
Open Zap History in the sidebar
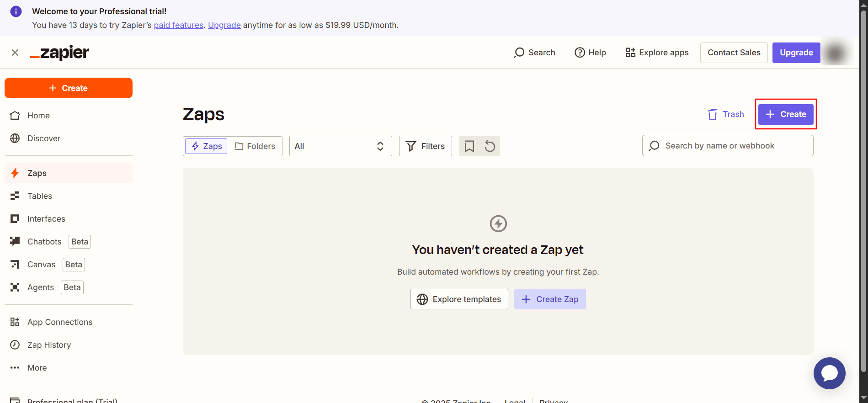(69, 345)
